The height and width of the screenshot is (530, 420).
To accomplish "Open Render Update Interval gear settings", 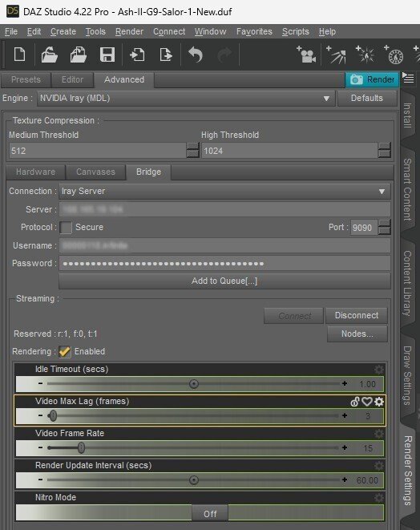I will point(378,466).
